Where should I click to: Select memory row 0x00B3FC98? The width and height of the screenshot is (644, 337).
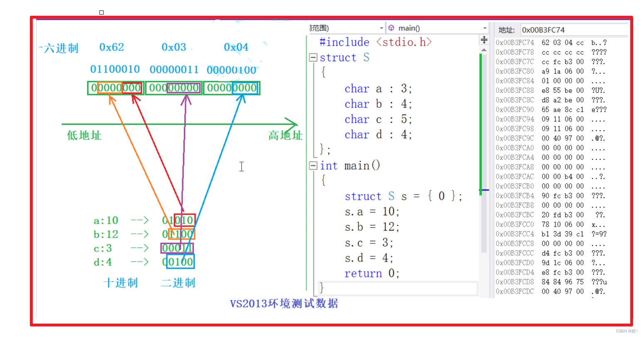551,129
